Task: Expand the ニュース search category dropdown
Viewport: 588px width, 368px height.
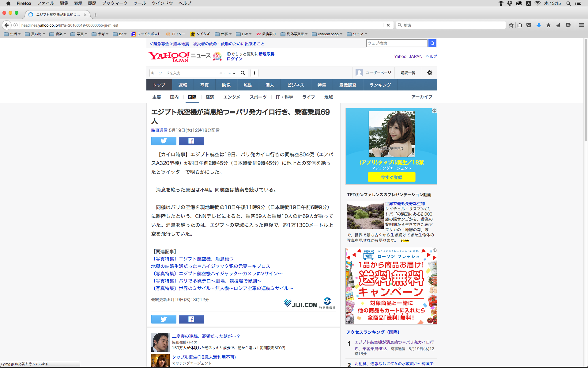Action: pos(227,73)
